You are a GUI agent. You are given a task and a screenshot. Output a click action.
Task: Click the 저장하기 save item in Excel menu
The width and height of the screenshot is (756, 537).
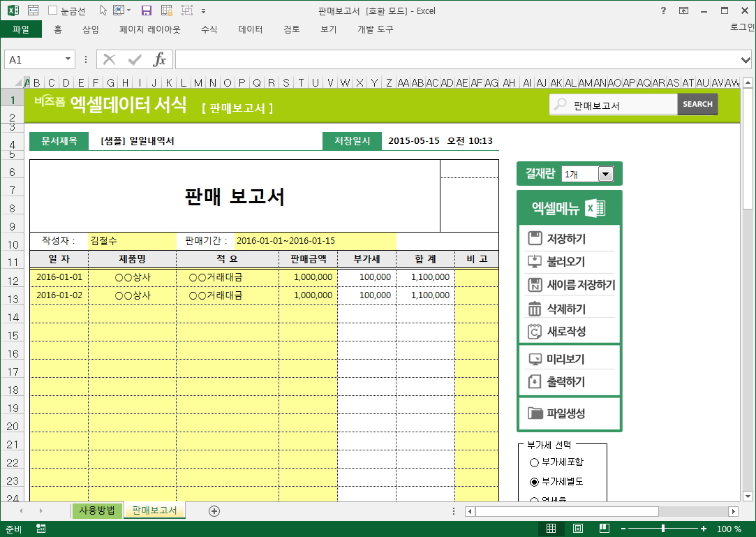(565, 239)
